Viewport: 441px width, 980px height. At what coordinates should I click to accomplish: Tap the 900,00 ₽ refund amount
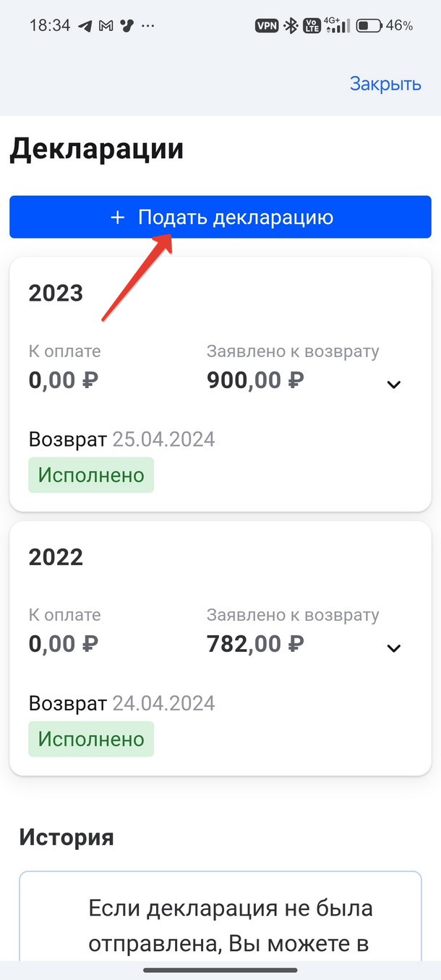255,380
